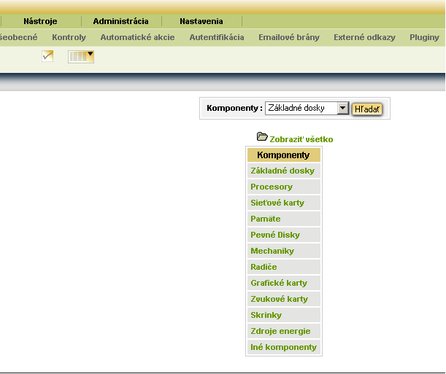446x374 pixels.
Task: Open the Externé odkazy tab
Action: point(364,37)
